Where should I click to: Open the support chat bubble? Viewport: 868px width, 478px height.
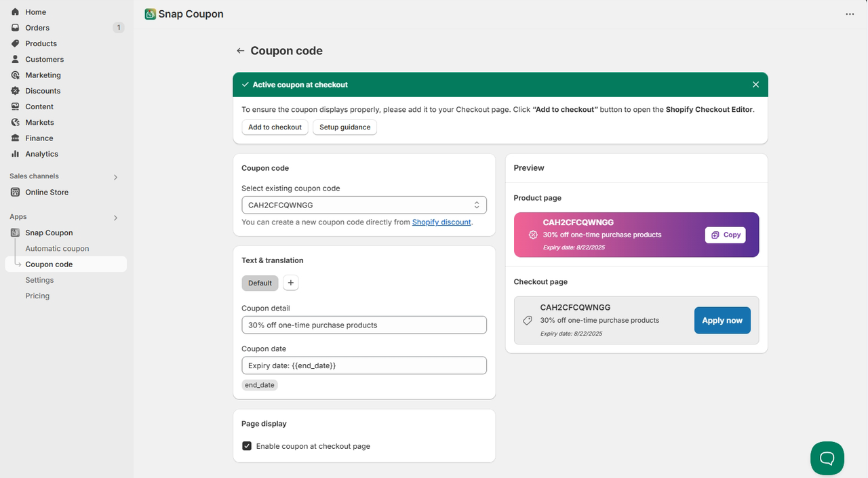(x=827, y=458)
